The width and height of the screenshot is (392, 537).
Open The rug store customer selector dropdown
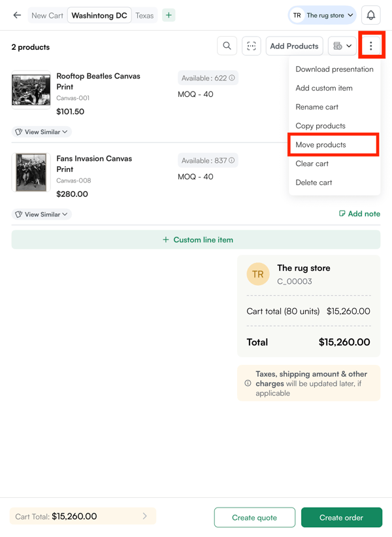click(x=321, y=14)
